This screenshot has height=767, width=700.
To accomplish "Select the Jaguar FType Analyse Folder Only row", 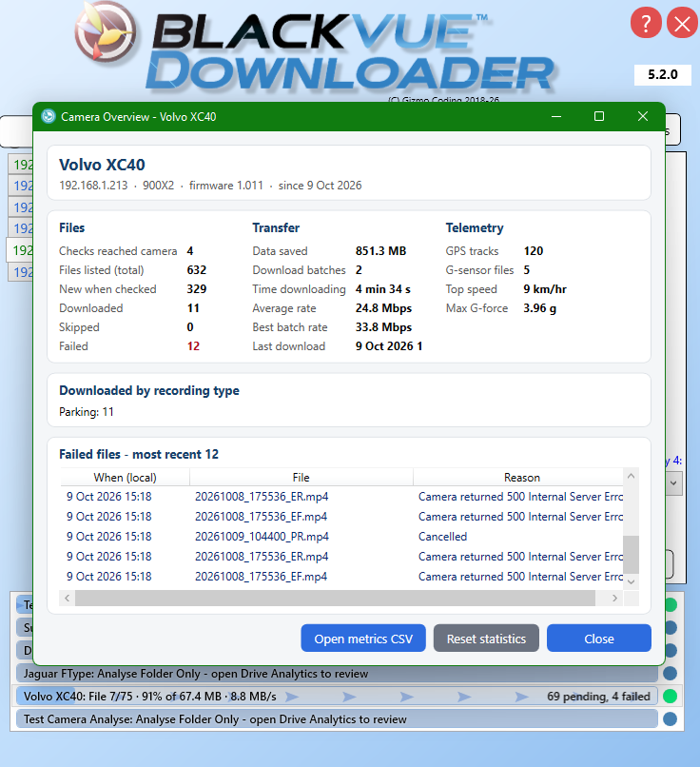I will tap(337, 673).
